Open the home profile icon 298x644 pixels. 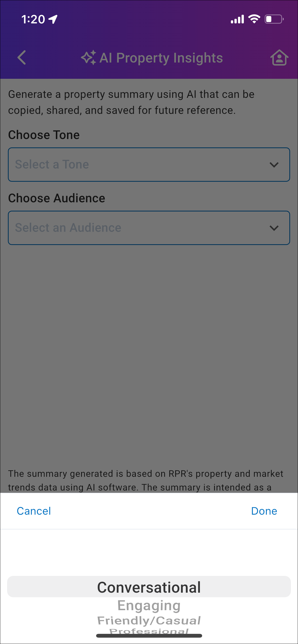pyautogui.click(x=279, y=57)
